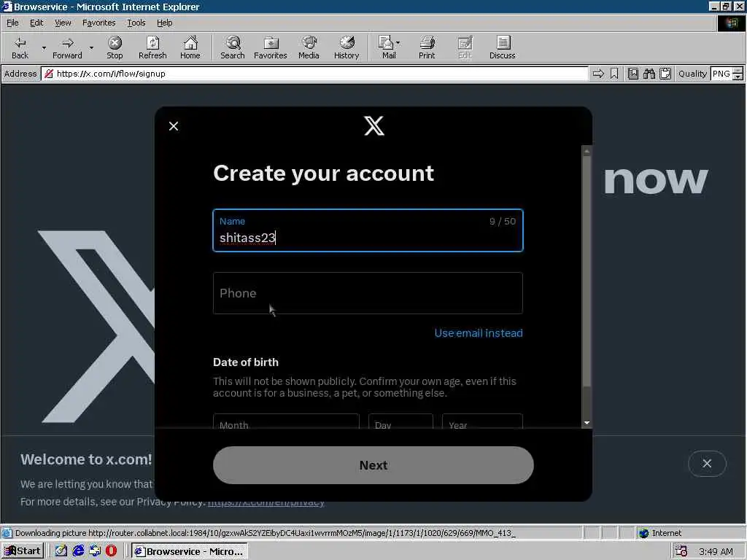Image resolution: width=747 pixels, height=560 pixels.
Task: Click the 3:49 AM taskbar clock
Action: (x=716, y=551)
